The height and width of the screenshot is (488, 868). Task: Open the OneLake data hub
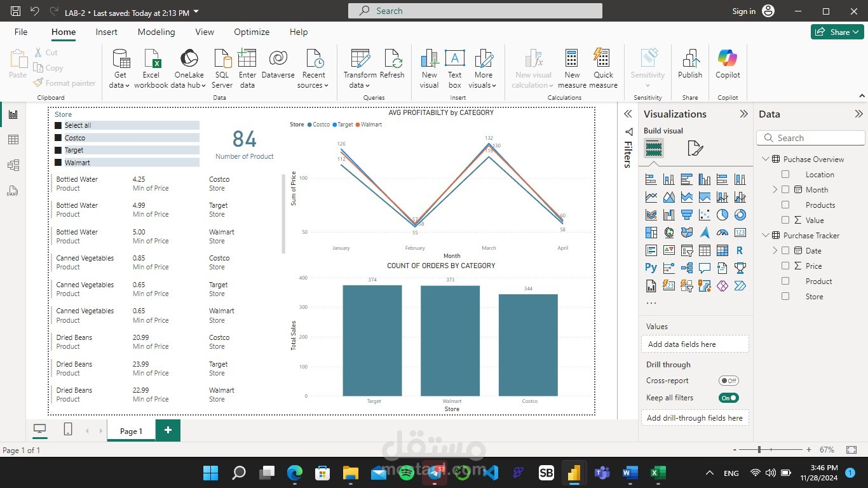188,69
